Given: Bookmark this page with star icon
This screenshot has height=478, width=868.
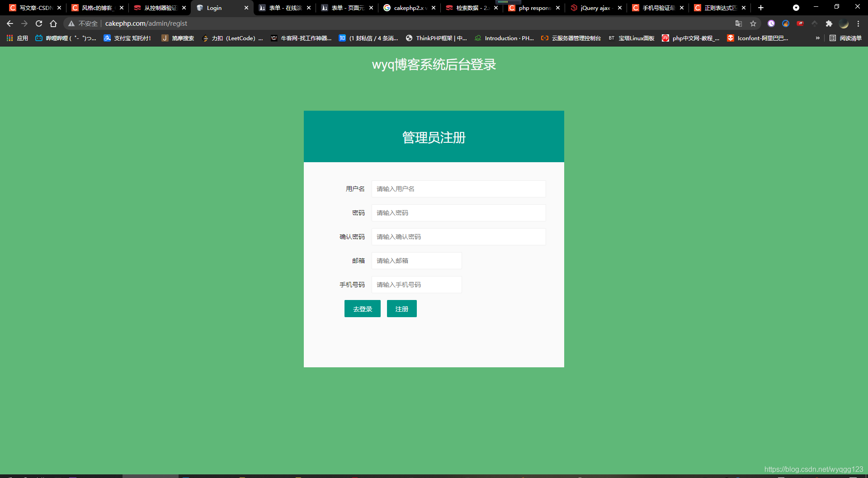Looking at the screenshot, I should click(x=753, y=23).
